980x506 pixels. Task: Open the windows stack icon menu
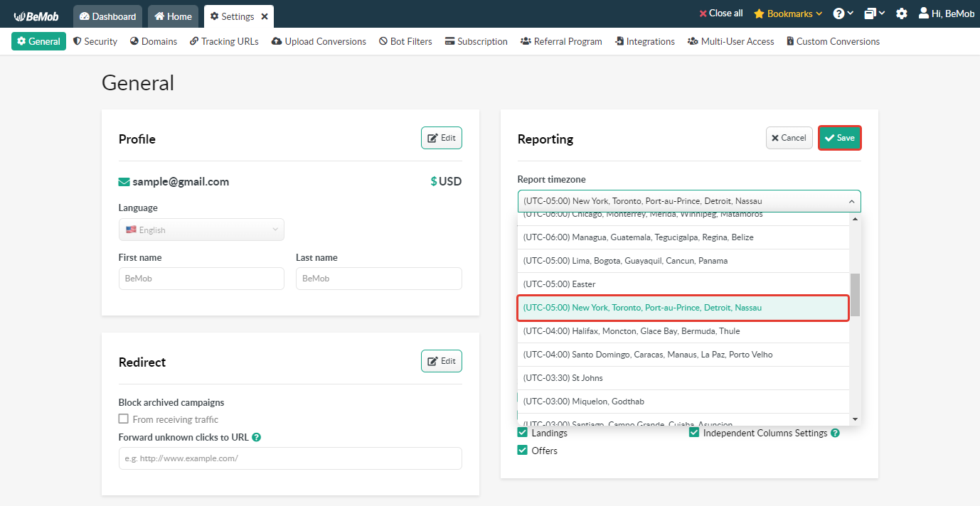(x=870, y=14)
